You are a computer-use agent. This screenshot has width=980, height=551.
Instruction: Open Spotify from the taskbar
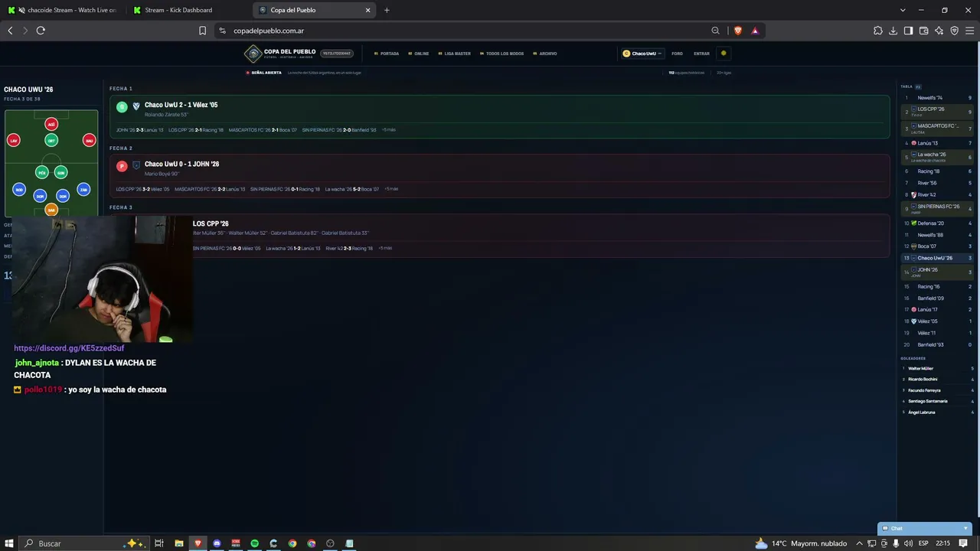tap(255, 543)
